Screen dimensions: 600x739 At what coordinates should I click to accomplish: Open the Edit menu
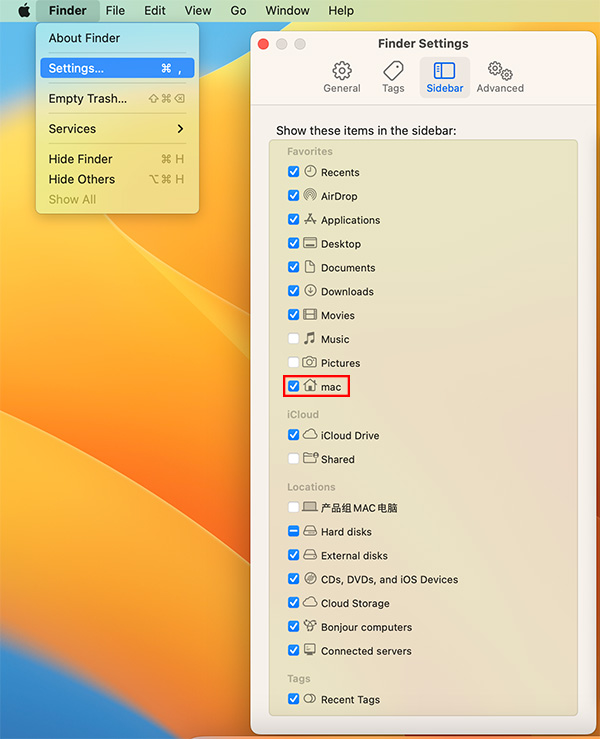click(155, 10)
